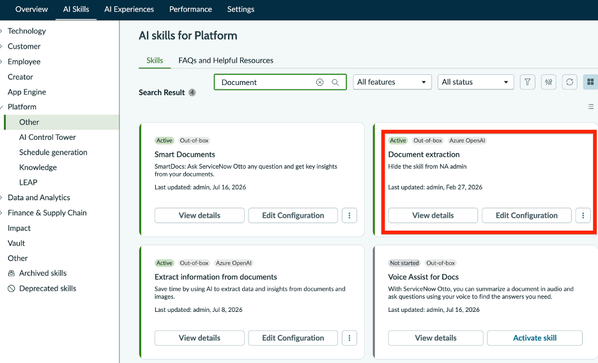
Task: Open Knowledge category
Action: click(38, 167)
